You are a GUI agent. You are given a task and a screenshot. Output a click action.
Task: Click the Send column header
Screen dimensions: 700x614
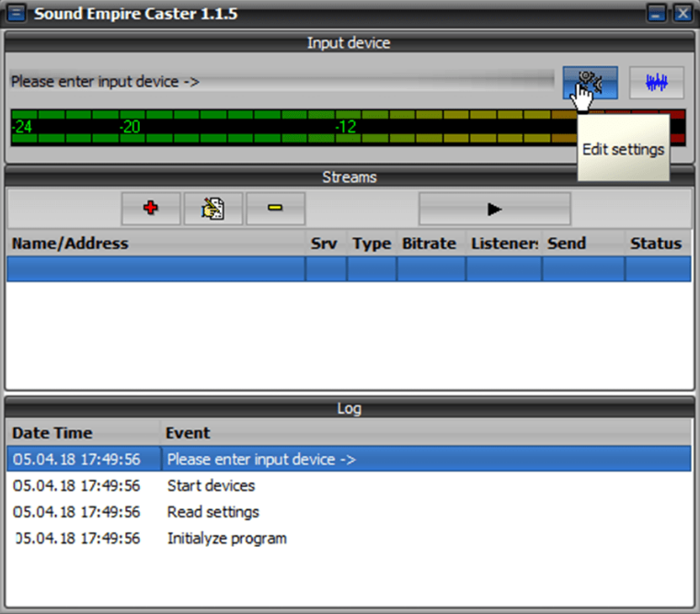[583, 244]
